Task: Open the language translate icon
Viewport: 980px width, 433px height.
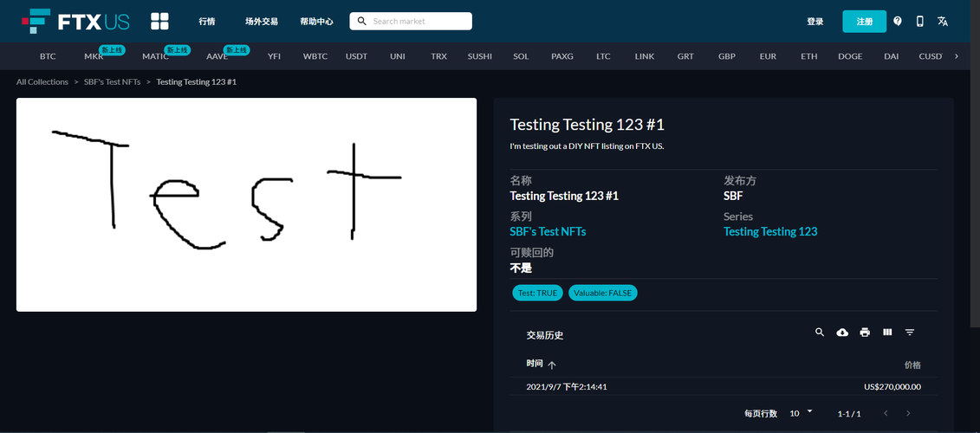Action: pos(943,22)
